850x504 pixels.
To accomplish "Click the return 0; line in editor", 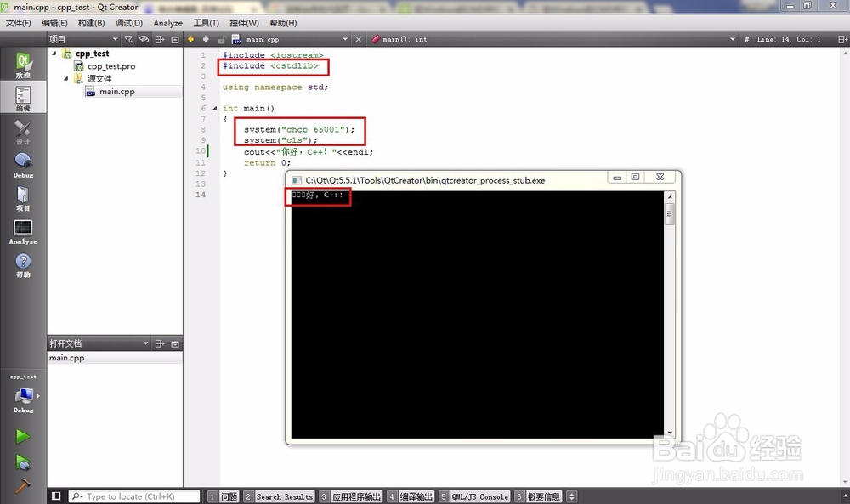I will (x=267, y=162).
